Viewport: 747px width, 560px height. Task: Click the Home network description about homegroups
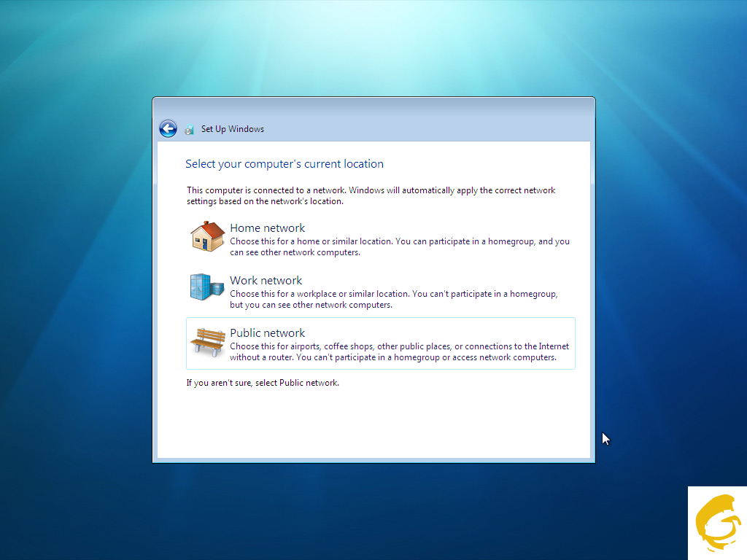399,247
